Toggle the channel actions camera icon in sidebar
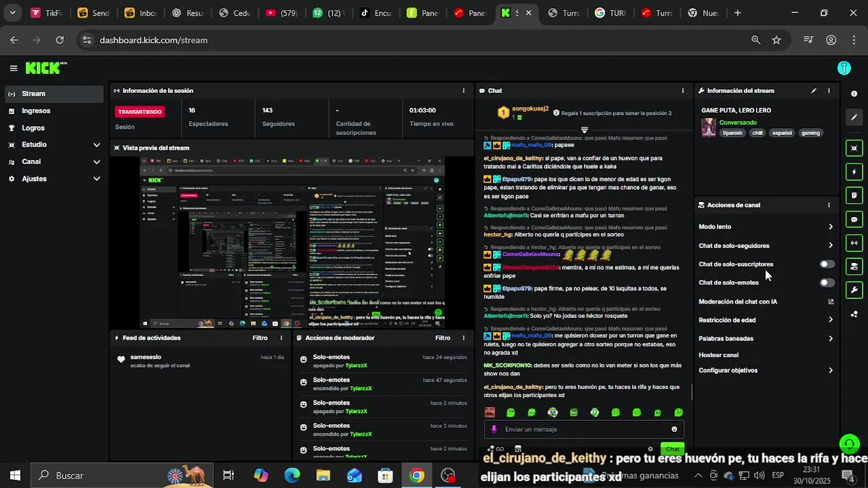This screenshot has height=488, width=868. pos(854,266)
